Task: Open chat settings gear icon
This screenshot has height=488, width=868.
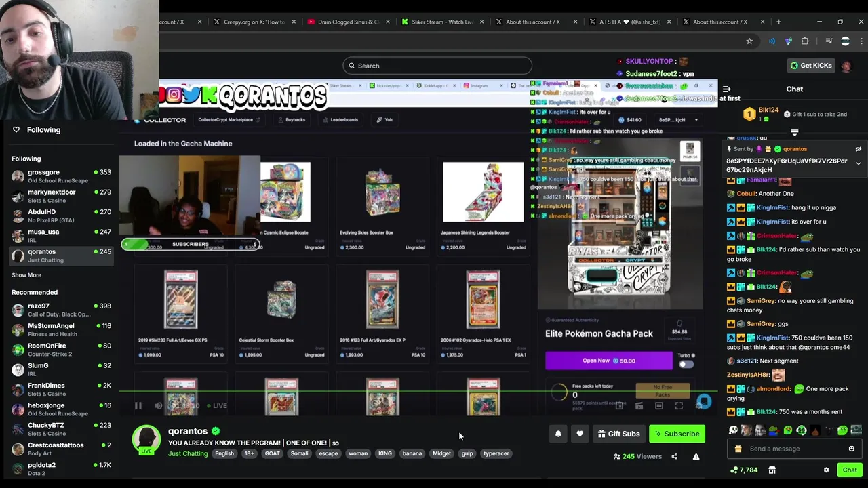Action: pyautogui.click(x=826, y=470)
